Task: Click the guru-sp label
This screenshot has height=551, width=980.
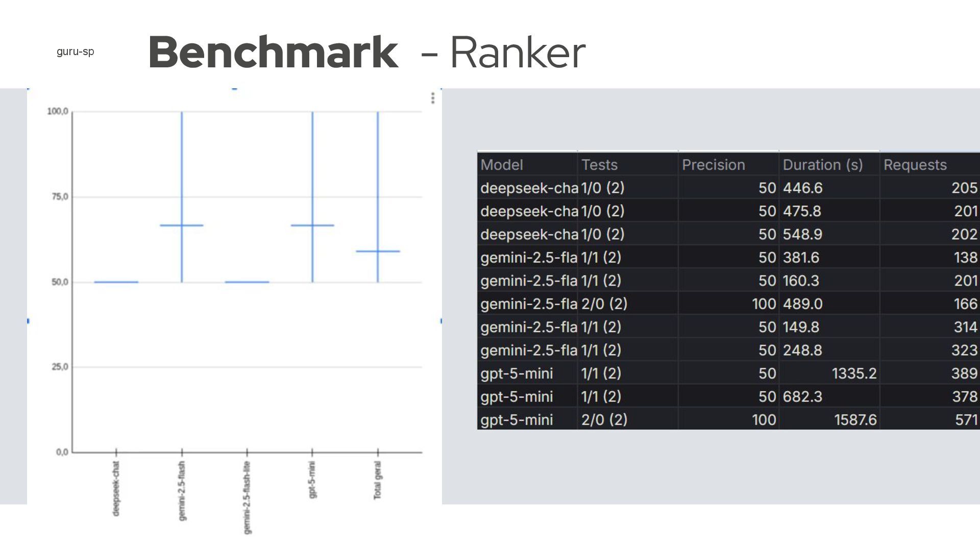Action: pos(75,52)
